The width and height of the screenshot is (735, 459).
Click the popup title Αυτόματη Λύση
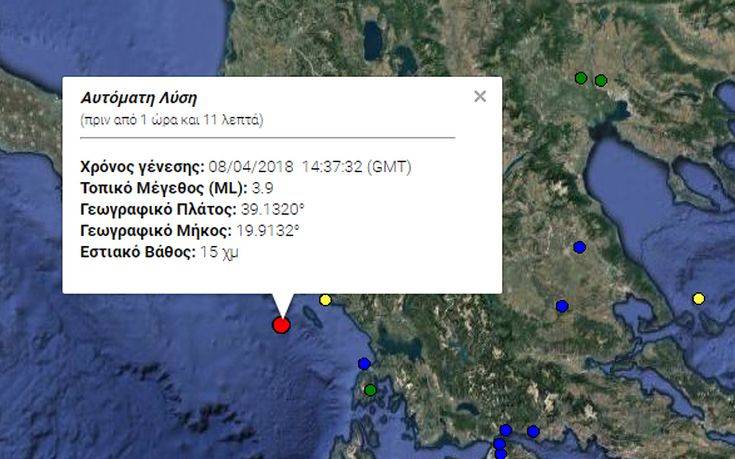point(139,98)
